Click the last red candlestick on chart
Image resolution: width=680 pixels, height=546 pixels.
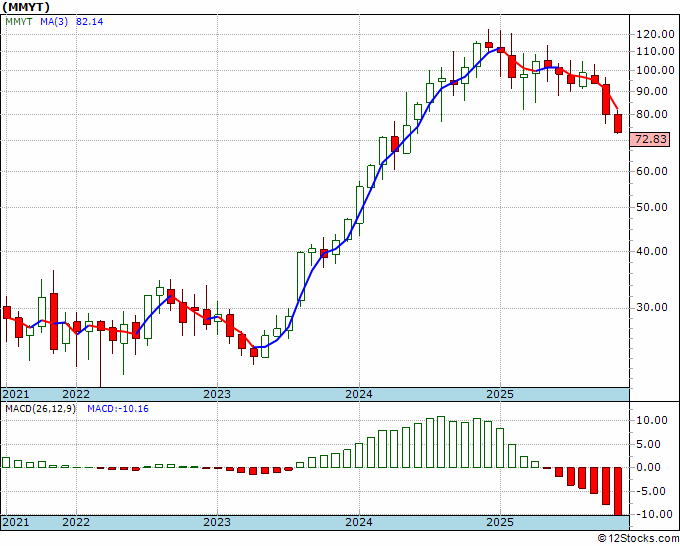[x=618, y=123]
